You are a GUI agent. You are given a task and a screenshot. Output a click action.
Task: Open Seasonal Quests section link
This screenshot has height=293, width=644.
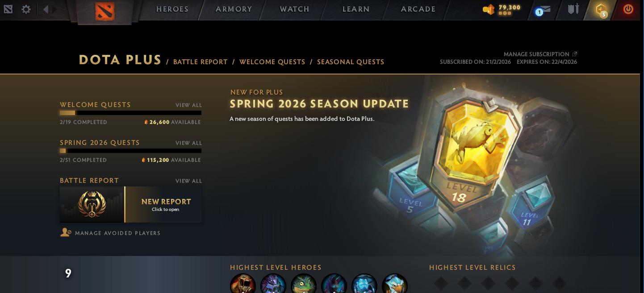(351, 62)
